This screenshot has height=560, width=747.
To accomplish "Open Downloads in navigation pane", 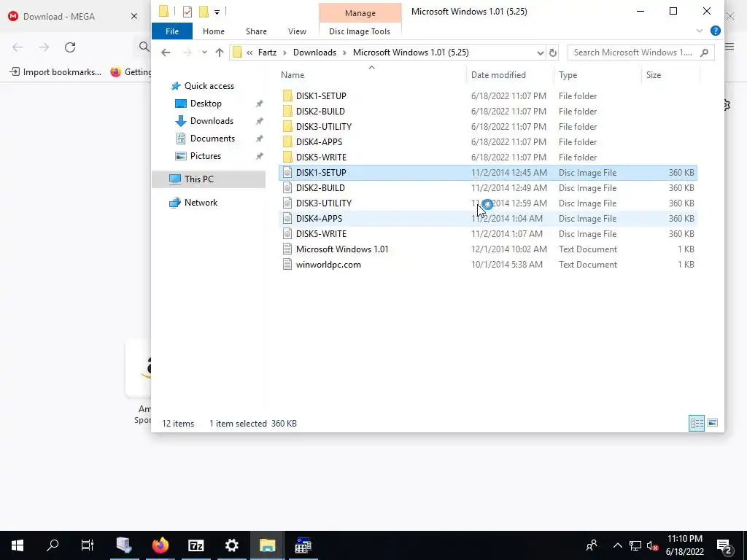I will coord(212,121).
